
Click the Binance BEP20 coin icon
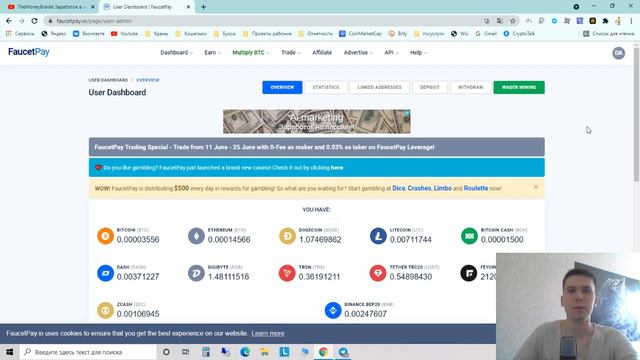click(x=333, y=310)
